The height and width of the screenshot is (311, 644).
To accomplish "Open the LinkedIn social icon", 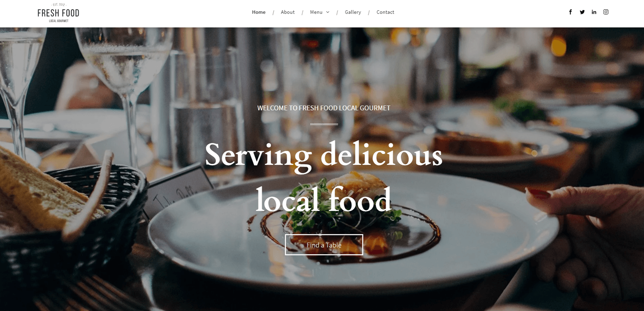I will (x=594, y=12).
